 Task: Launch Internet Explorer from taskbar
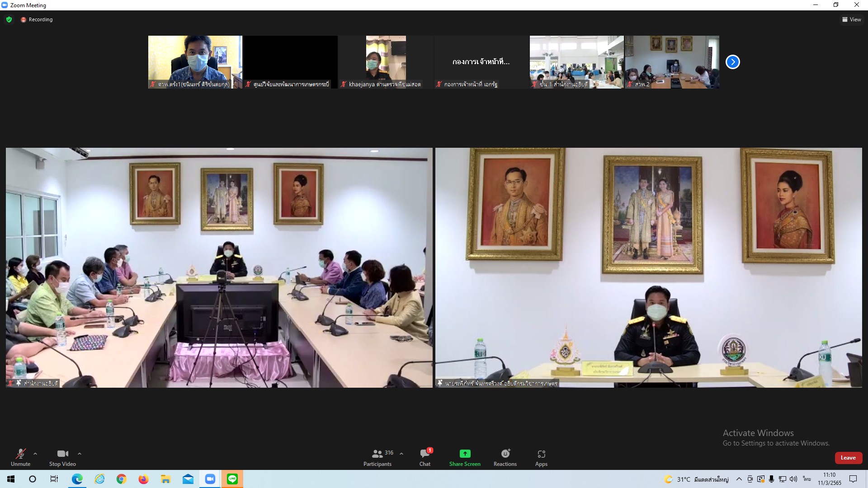tap(99, 479)
